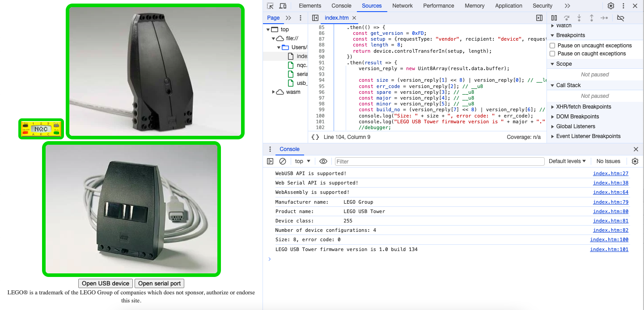Click the step debugger button
The image size is (644, 310).
point(604,18)
